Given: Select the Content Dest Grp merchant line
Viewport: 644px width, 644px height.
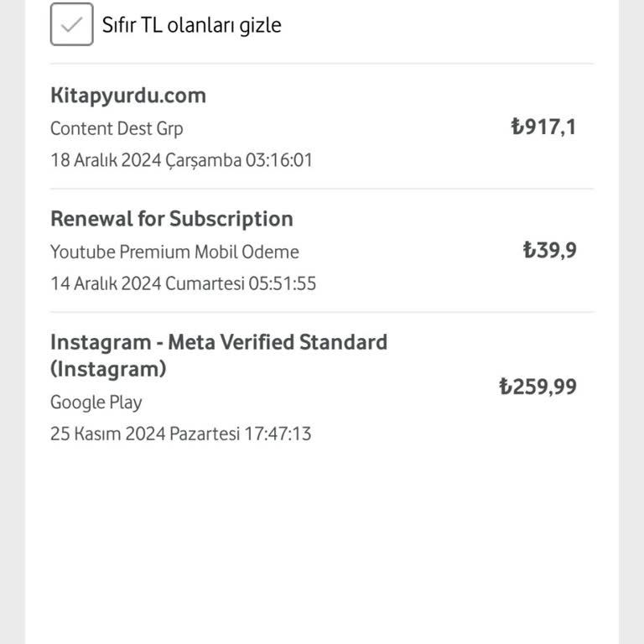Looking at the screenshot, I should (117, 128).
